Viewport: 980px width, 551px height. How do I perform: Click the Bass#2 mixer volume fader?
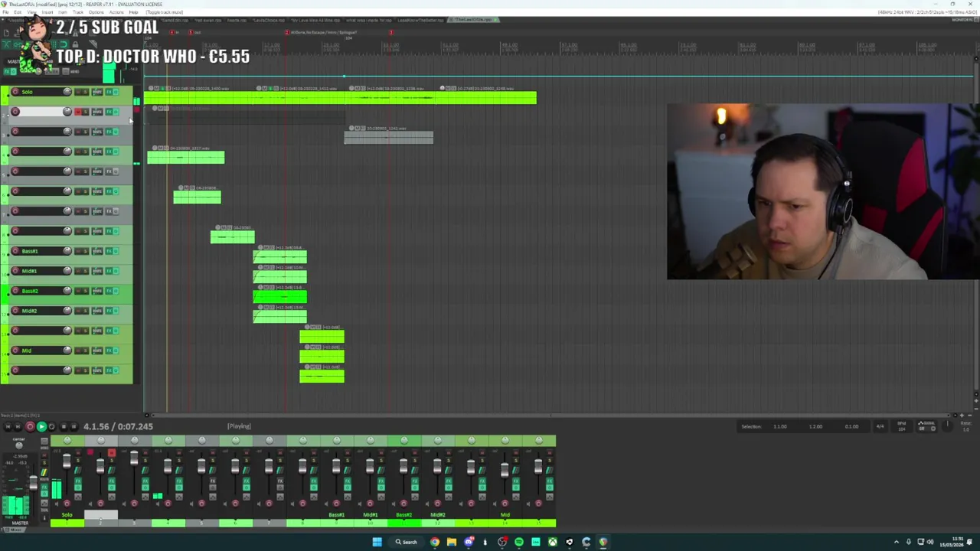403,466
